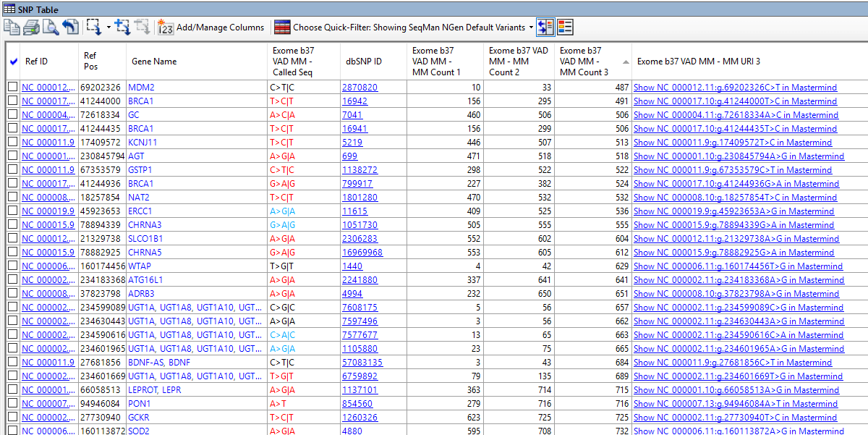Click the Export table icon

pos(70,27)
